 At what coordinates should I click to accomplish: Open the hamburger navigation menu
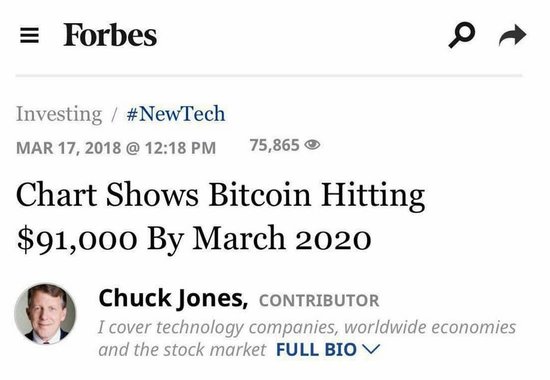[x=29, y=35]
